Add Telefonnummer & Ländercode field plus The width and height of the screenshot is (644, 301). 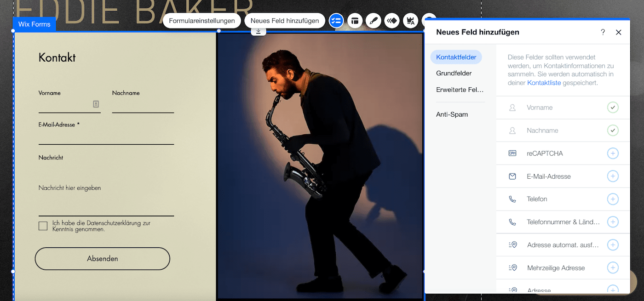pos(613,222)
